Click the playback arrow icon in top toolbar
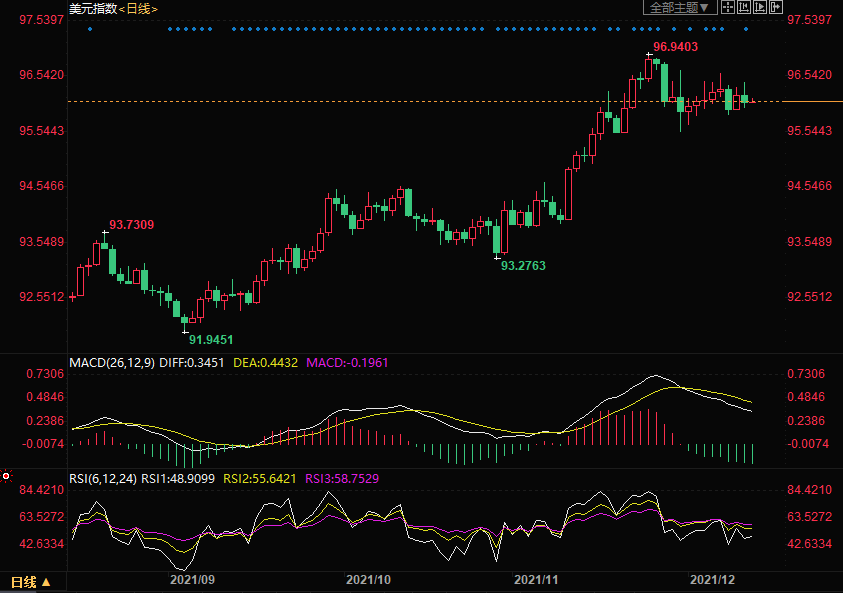This screenshot has height=593, width=843. (x=760, y=7)
